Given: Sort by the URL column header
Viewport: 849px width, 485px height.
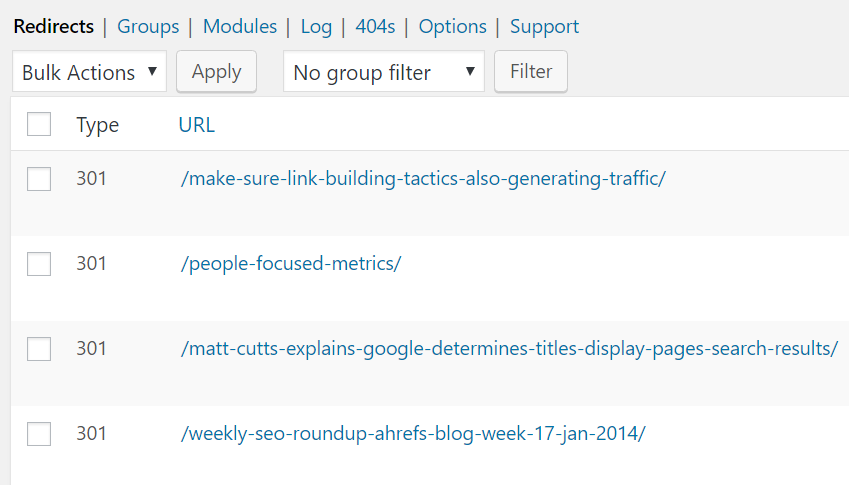Looking at the screenshot, I should pyautogui.click(x=197, y=125).
